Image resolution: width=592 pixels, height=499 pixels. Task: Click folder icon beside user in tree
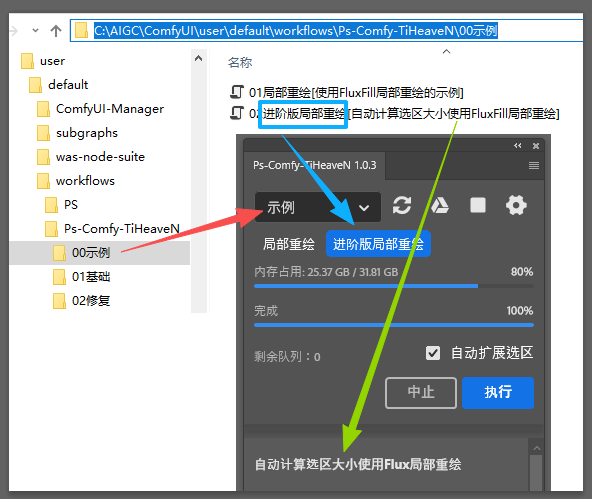(27, 61)
